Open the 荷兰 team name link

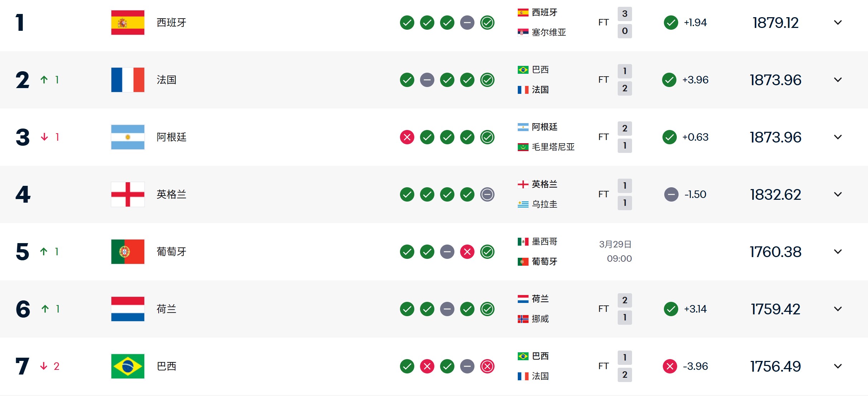167,309
